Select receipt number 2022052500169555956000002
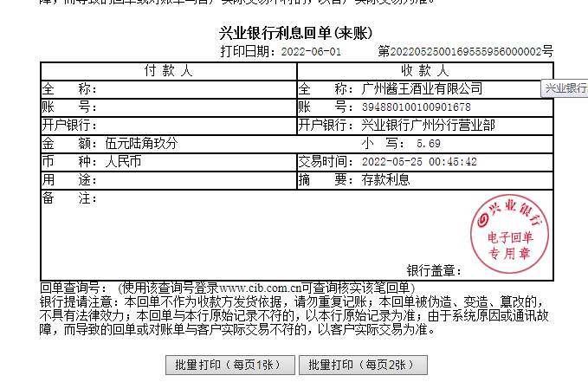The height and width of the screenshot is (382, 588). (x=466, y=51)
